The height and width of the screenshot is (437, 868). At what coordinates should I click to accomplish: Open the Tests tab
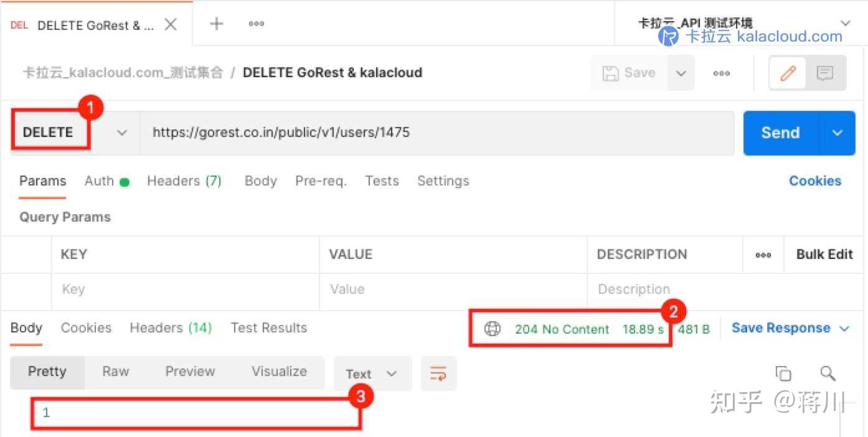[x=382, y=181]
